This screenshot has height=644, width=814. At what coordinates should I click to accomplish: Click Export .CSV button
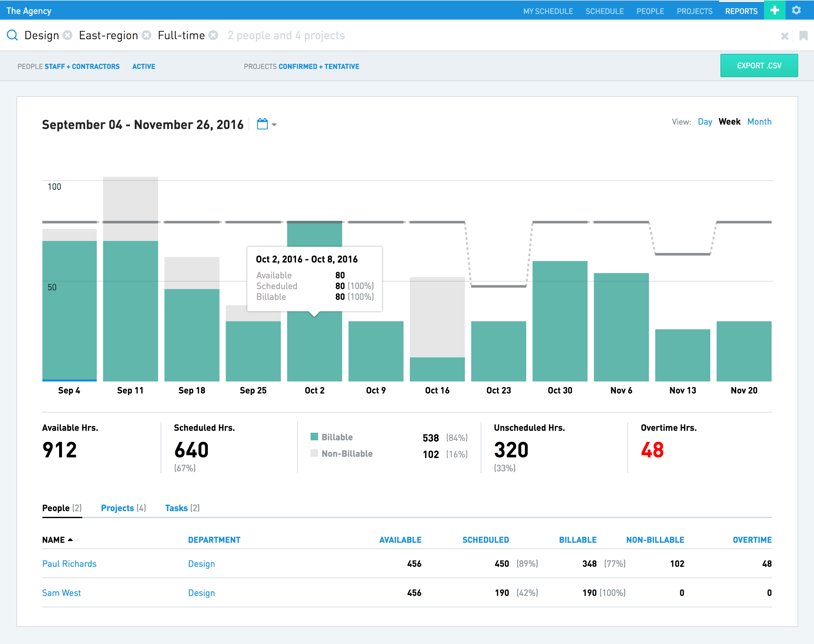point(759,65)
